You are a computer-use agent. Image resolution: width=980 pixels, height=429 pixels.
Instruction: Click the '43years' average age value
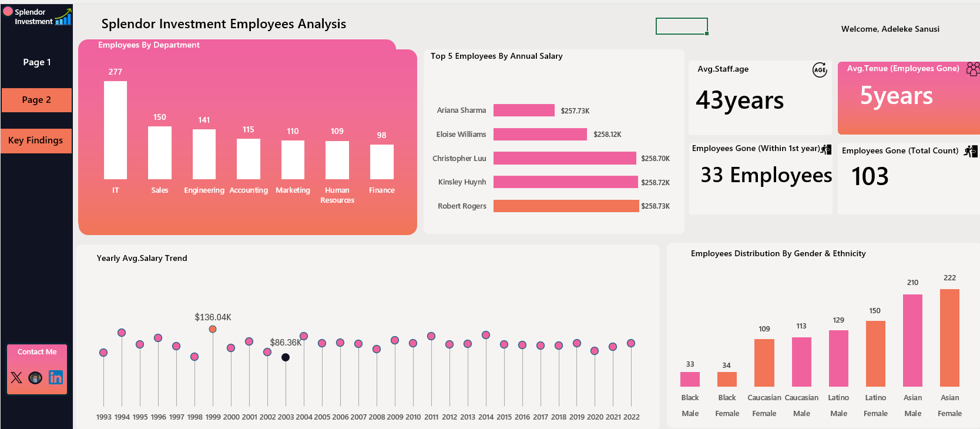coord(740,100)
